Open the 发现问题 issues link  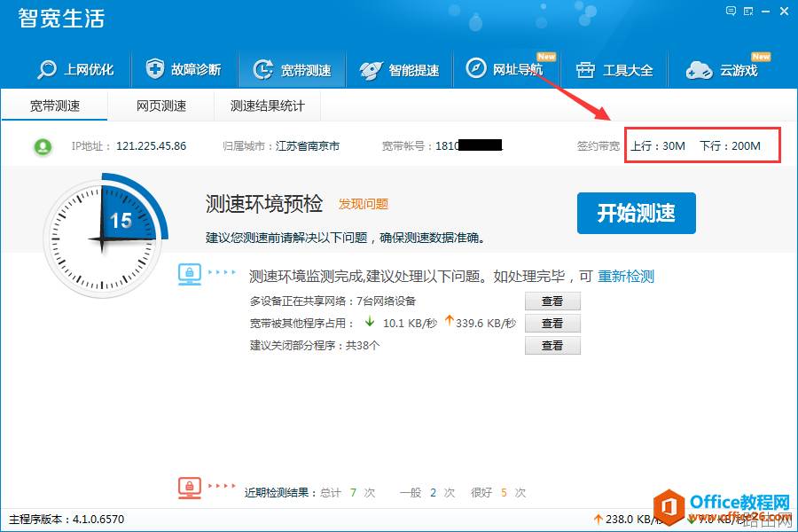click(x=363, y=204)
